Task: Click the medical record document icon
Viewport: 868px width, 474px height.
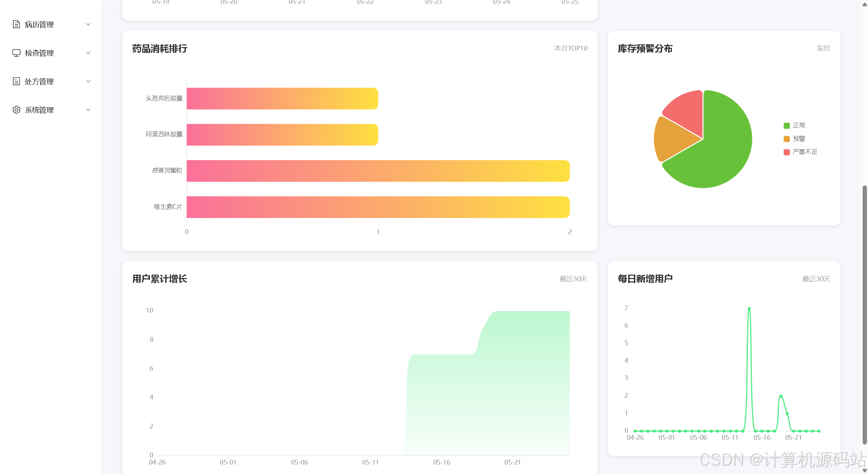Action: click(16, 24)
